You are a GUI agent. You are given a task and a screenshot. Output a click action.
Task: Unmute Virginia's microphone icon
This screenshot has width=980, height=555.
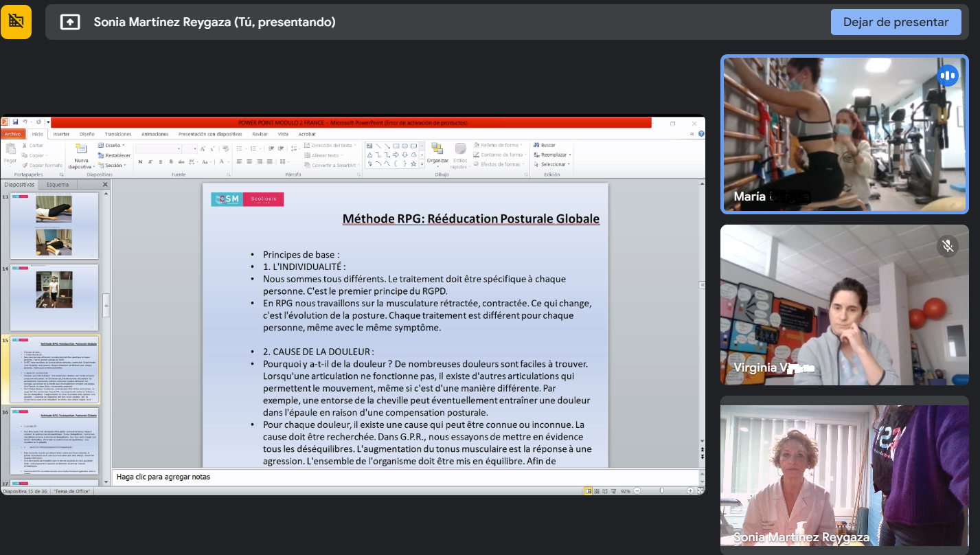[948, 246]
